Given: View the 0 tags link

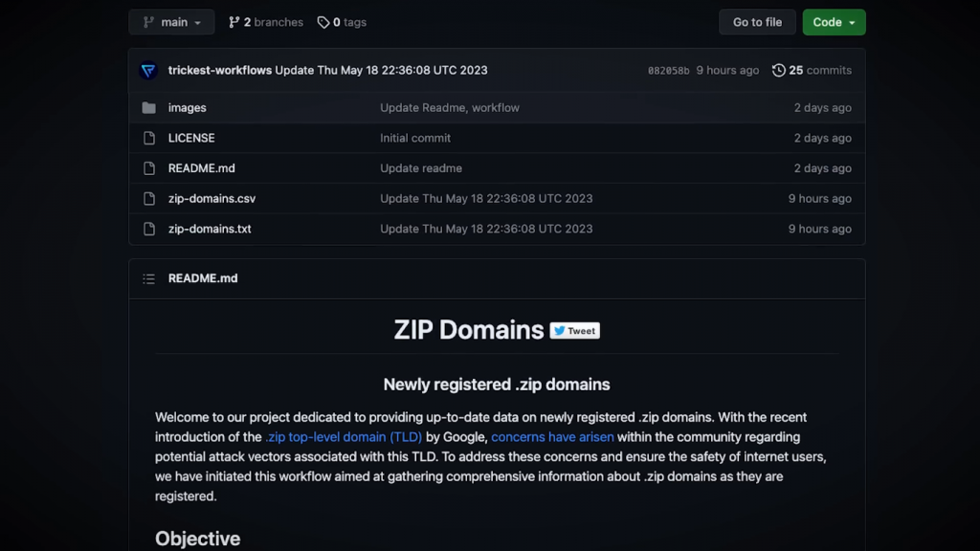Looking at the screenshot, I should coord(342,22).
